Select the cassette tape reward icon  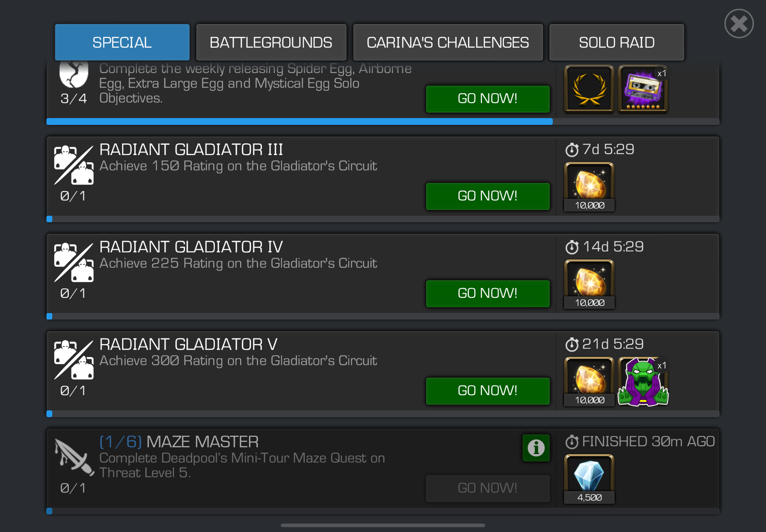pyautogui.click(x=643, y=89)
